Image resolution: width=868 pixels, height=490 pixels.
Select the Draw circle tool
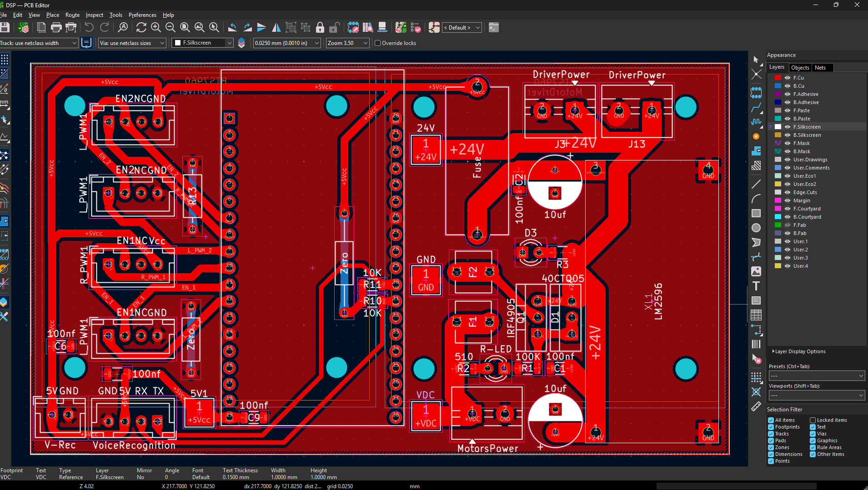tap(756, 228)
